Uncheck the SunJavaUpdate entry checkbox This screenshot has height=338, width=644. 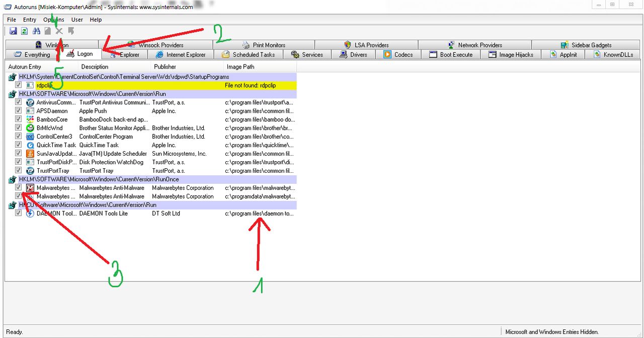tap(19, 154)
